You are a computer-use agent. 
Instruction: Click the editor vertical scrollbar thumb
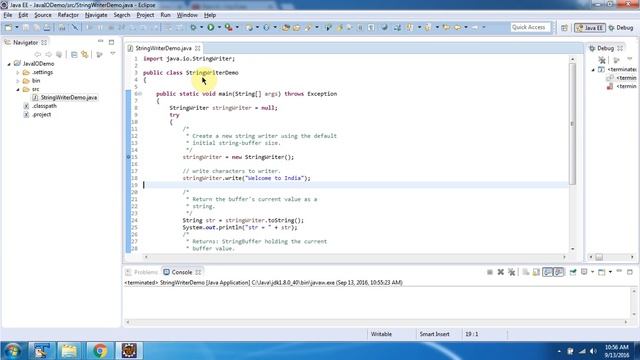[x=572, y=123]
